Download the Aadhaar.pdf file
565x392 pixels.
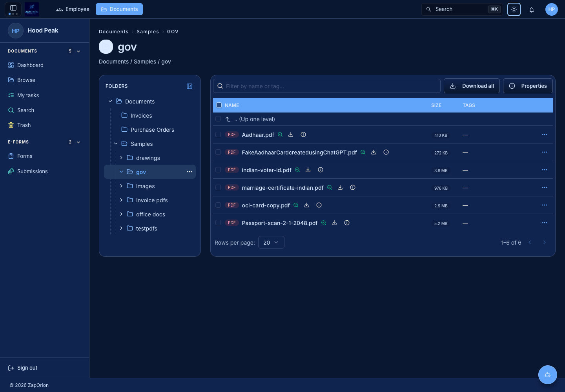tap(291, 134)
